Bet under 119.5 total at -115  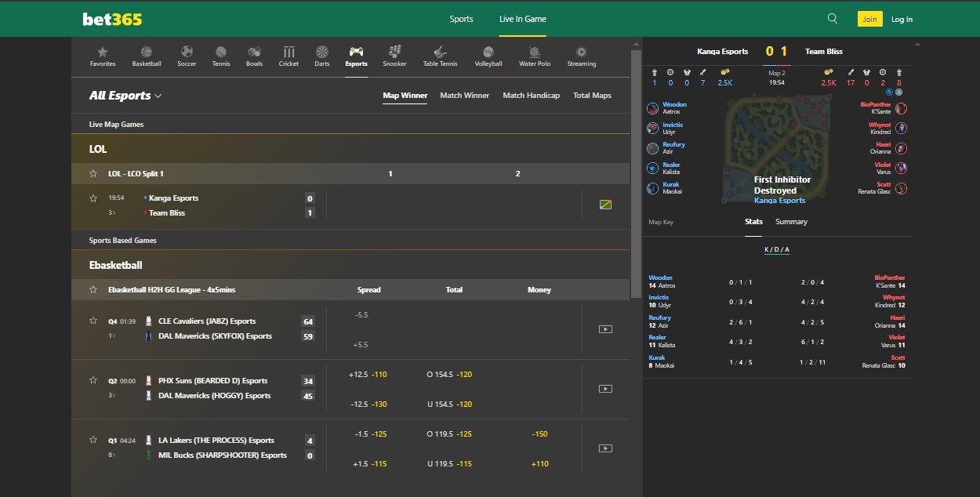pyautogui.click(x=449, y=464)
